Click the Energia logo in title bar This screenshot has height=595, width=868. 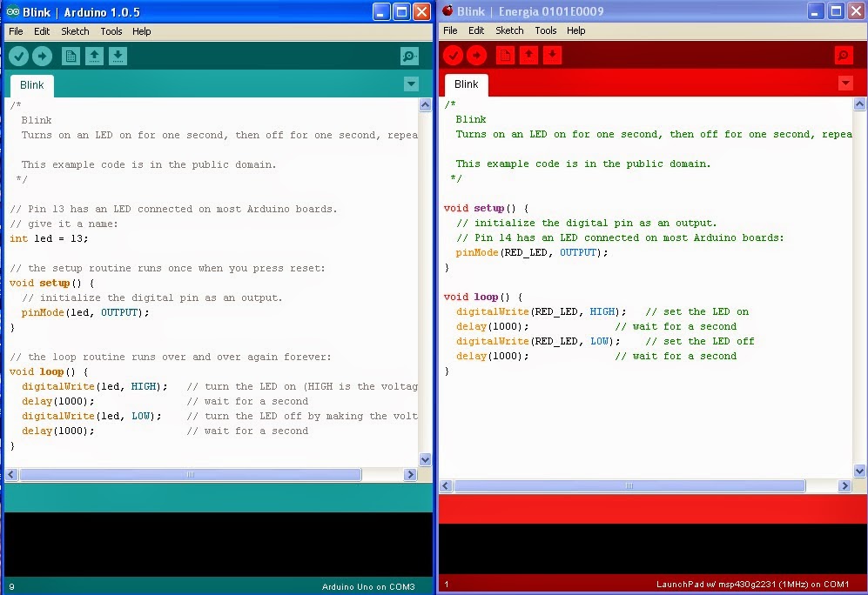[447, 10]
